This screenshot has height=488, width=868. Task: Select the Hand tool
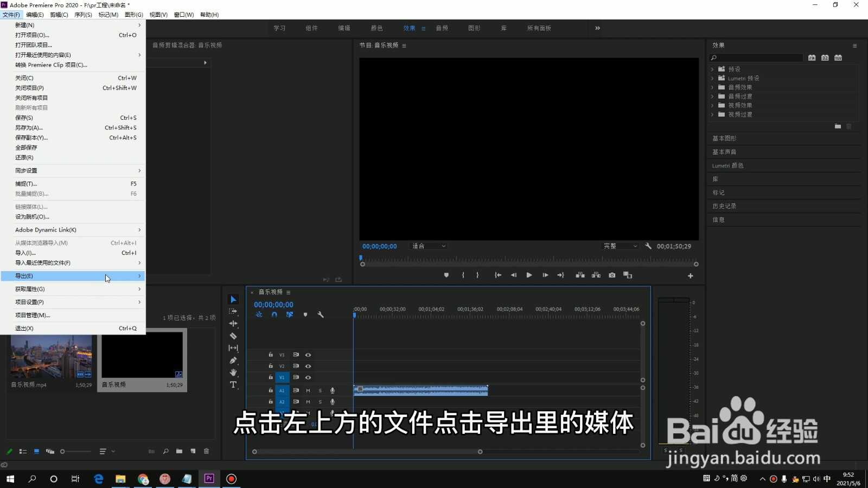click(x=233, y=373)
